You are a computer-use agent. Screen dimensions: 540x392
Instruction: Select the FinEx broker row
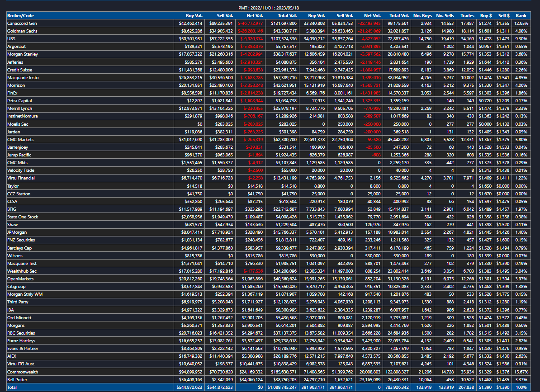coord(269,93)
